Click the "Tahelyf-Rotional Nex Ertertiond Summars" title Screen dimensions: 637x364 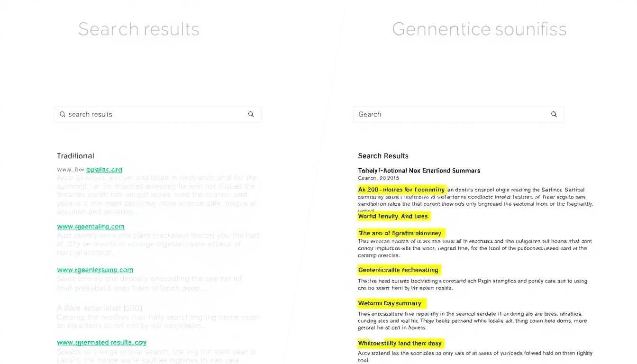(x=419, y=171)
